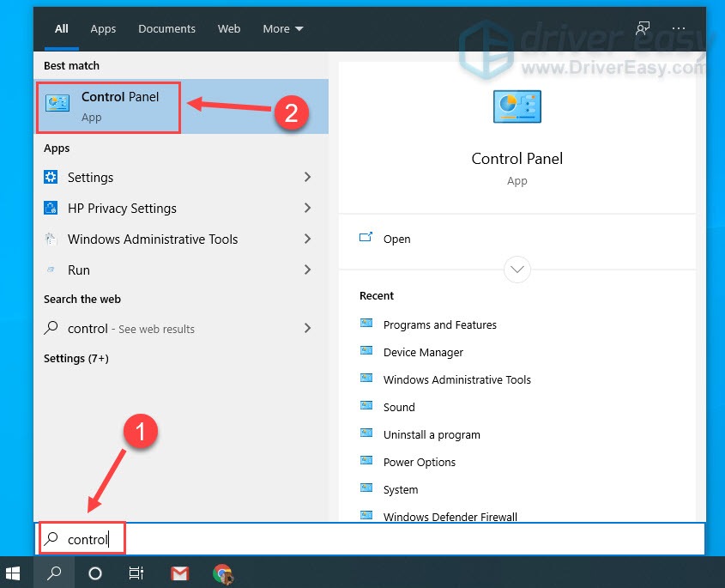Open Programs and Features from Recent
The width and height of the screenshot is (725, 588).
tap(439, 324)
